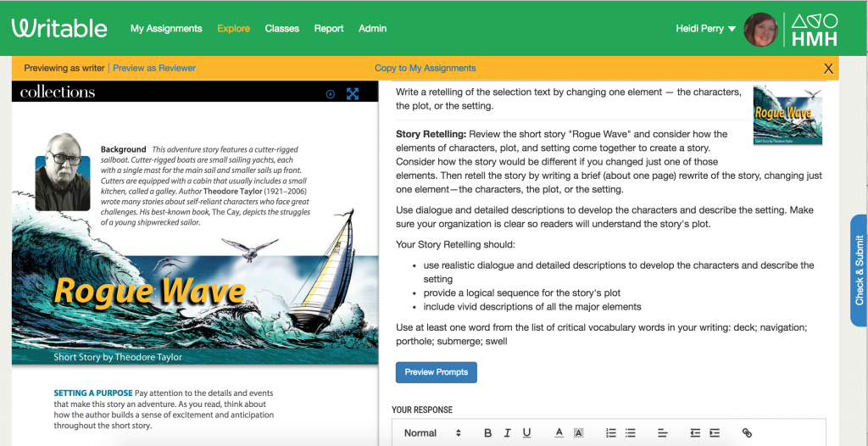The image size is (868, 446).
Task: Open the text color picker
Action: (x=559, y=433)
